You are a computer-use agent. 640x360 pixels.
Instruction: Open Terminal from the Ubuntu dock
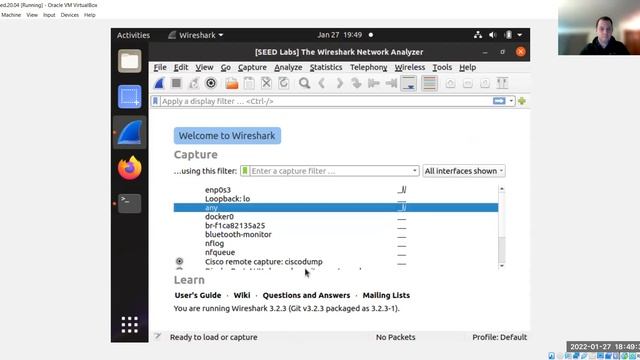click(x=130, y=203)
